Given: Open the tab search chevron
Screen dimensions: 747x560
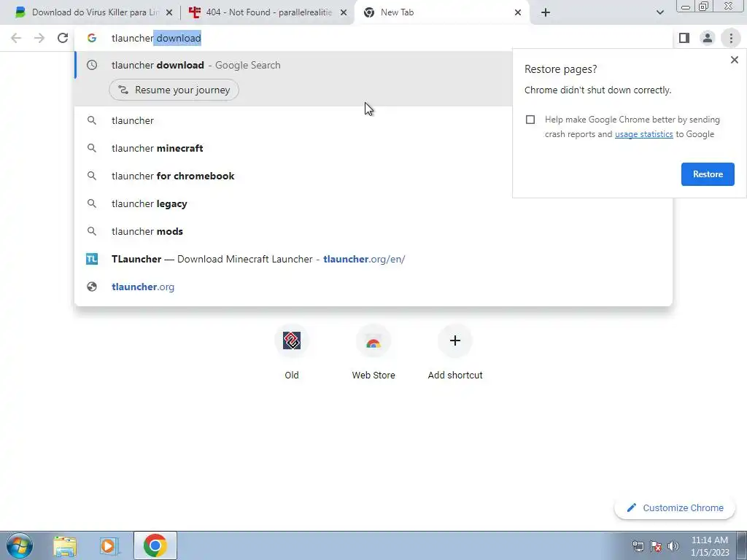Looking at the screenshot, I should [659, 12].
